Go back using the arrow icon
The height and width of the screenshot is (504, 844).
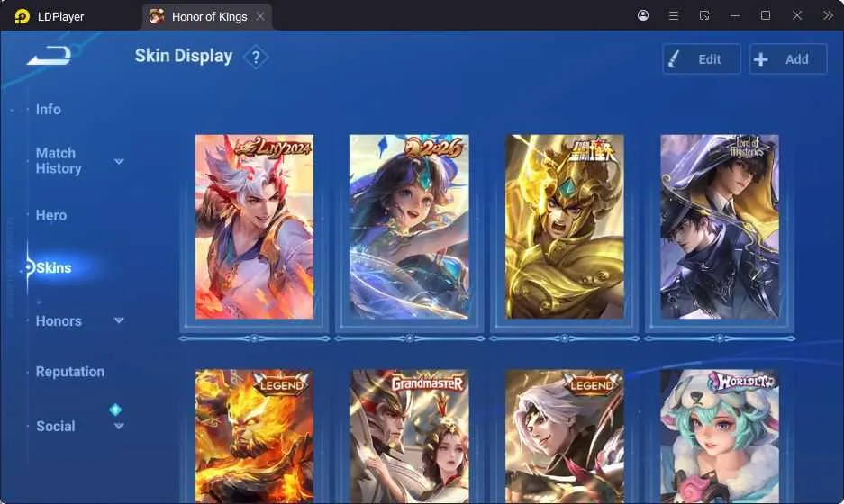pos(49,56)
